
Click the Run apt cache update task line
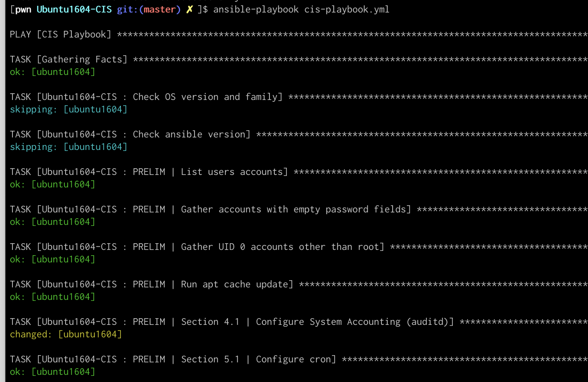pos(298,284)
